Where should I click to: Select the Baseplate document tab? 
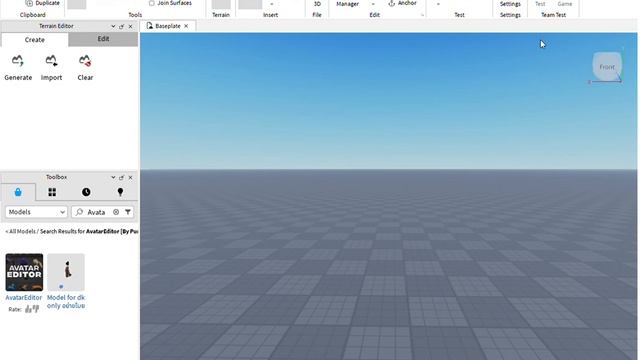(x=167, y=26)
